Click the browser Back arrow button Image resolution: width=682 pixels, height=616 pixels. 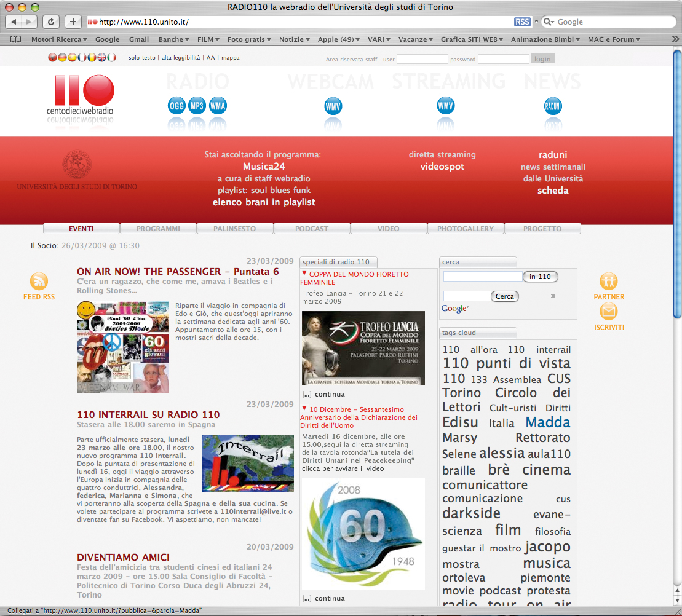(14, 22)
